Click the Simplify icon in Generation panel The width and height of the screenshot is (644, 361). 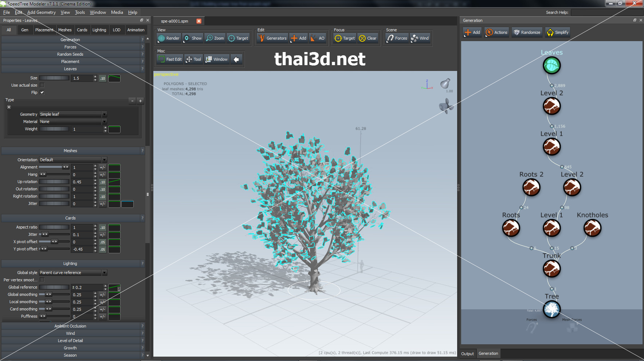pyautogui.click(x=550, y=32)
